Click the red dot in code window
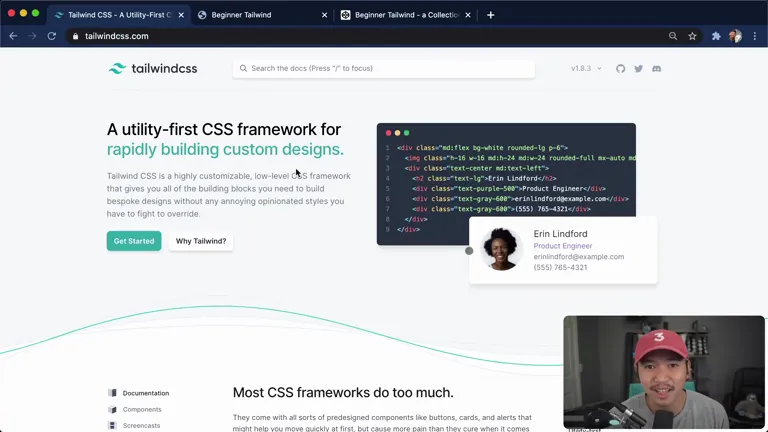768x432 pixels. 388,133
